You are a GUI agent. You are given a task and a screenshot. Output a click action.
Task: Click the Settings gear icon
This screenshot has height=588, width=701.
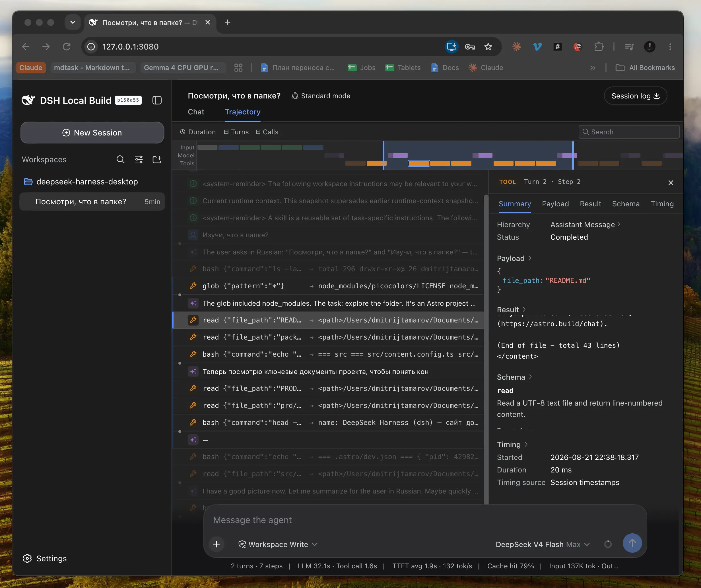pyautogui.click(x=27, y=559)
